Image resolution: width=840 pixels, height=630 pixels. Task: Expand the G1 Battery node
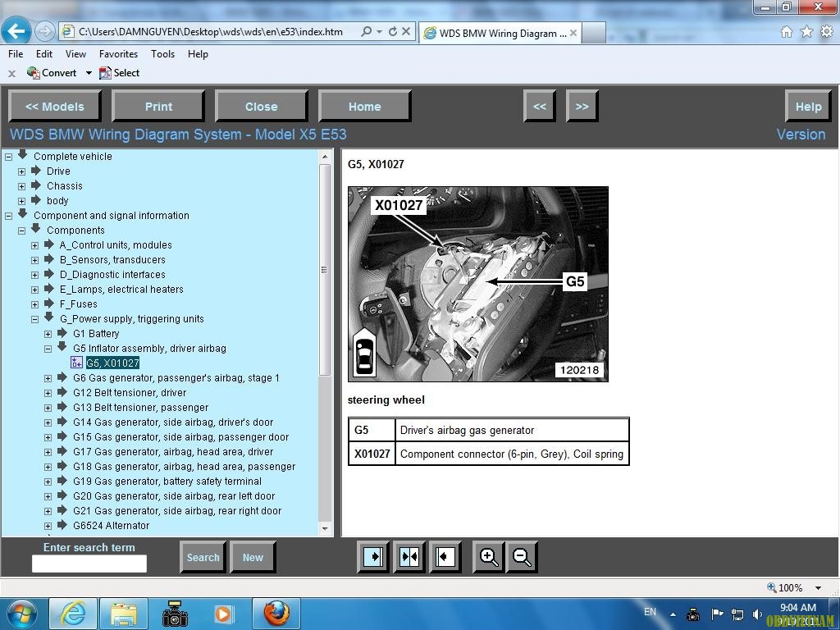coord(48,335)
